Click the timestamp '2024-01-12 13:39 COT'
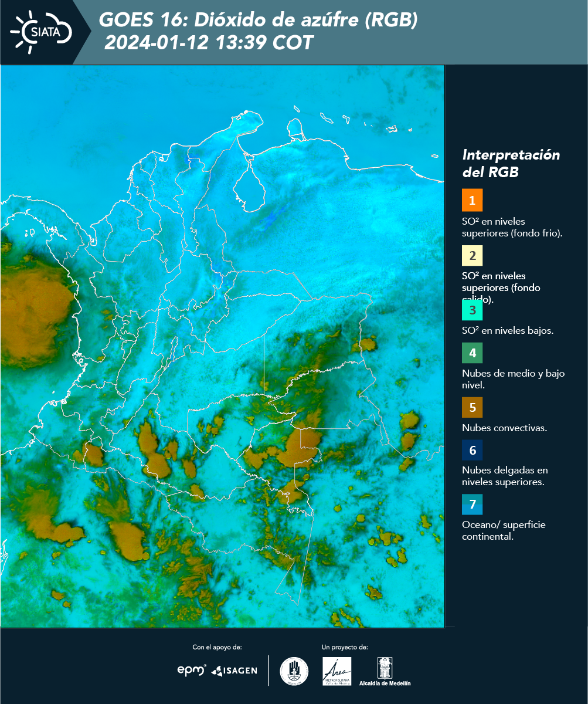588x704 pixels. pyautogui.click(x=209, y=43)
